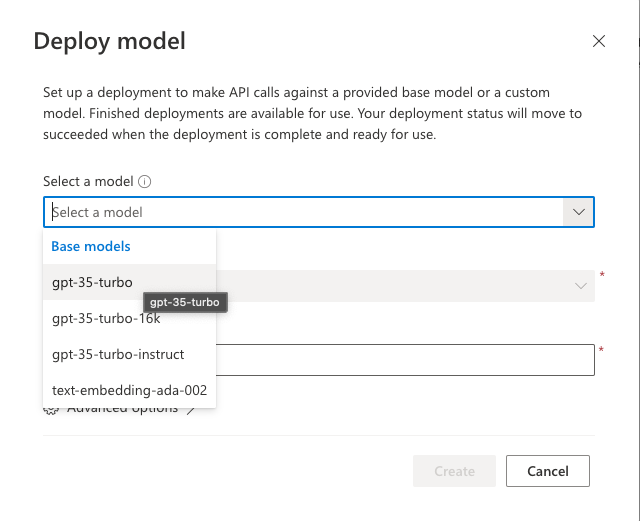The width and height of the screenshot is (640, 521).
Task: Choose gpt-35-turbo-16k from the list
Action: point(129,318)
